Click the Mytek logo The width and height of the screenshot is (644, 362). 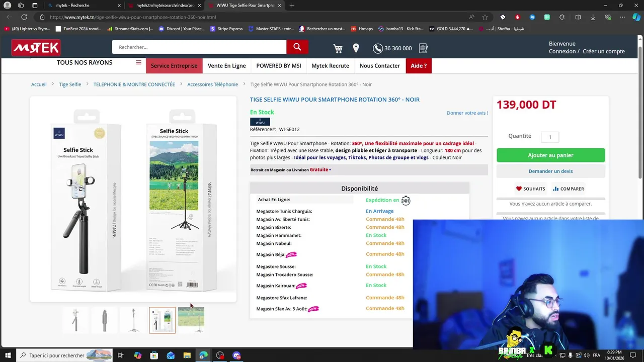click(x=36, y=48)
